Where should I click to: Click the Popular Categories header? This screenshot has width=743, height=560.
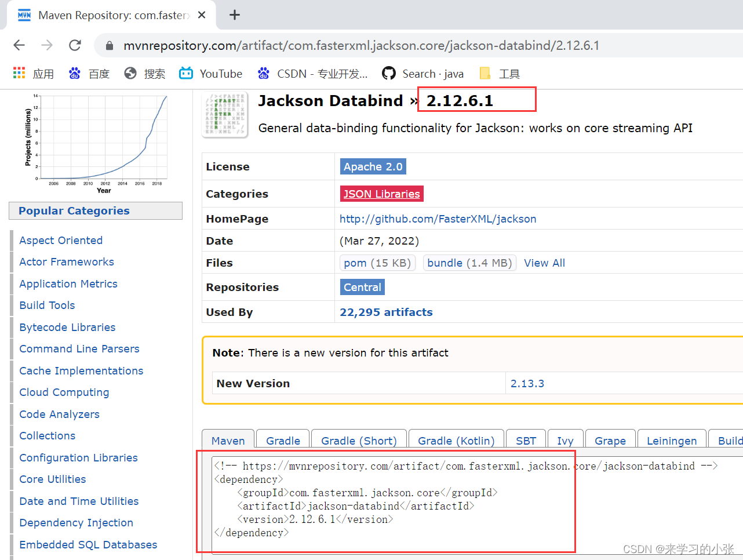point(96,211)
